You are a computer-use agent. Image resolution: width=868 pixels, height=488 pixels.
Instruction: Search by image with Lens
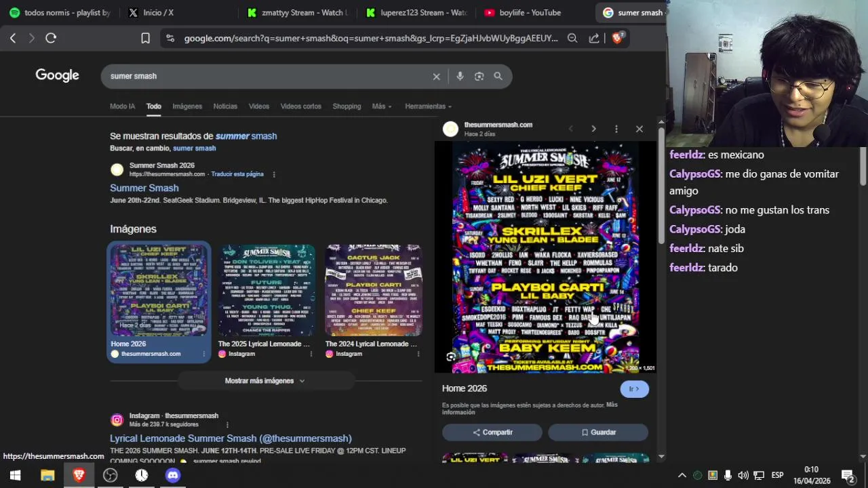[x=479, y=77]
